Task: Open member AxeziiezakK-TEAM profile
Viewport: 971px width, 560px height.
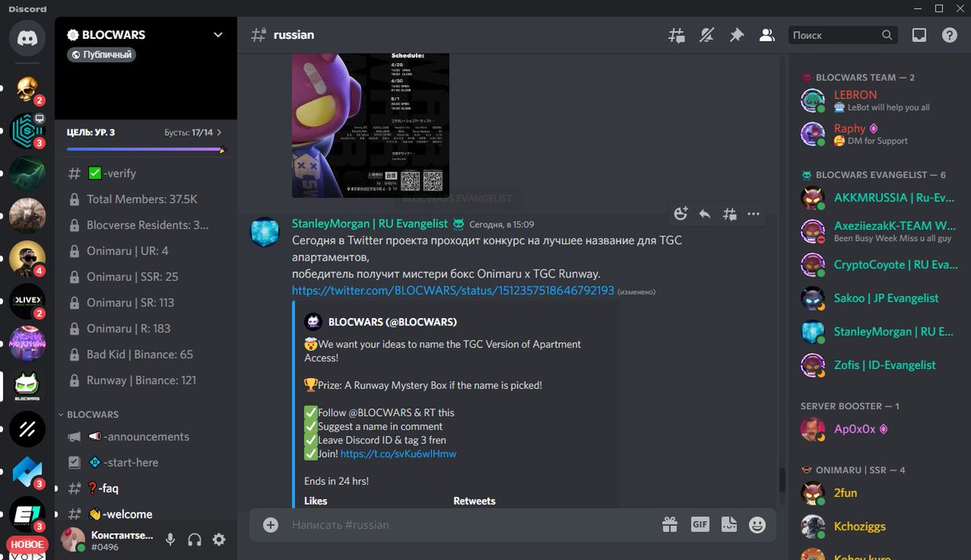Action: (877, 231)
